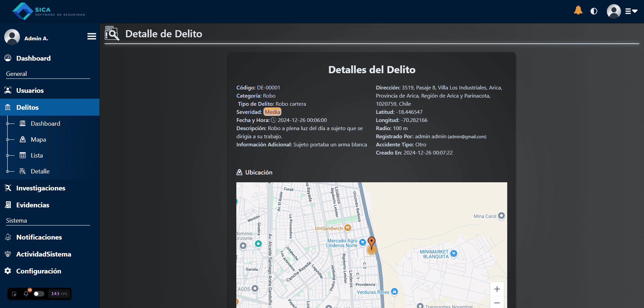644x308 pixels.
Task: Click the admin@gmail.com registrant link
Action: (x=467, y=137)
